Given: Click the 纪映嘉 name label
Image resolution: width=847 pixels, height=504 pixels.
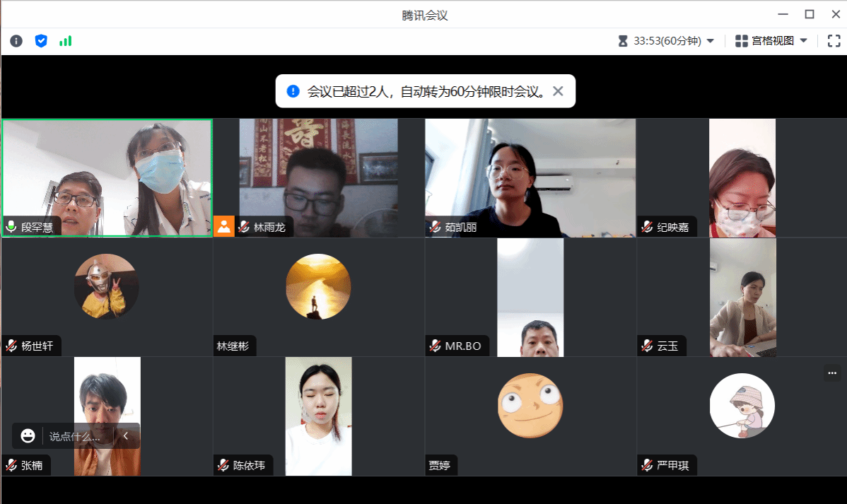Looking at the screenshot, I should tap(672, 227).
